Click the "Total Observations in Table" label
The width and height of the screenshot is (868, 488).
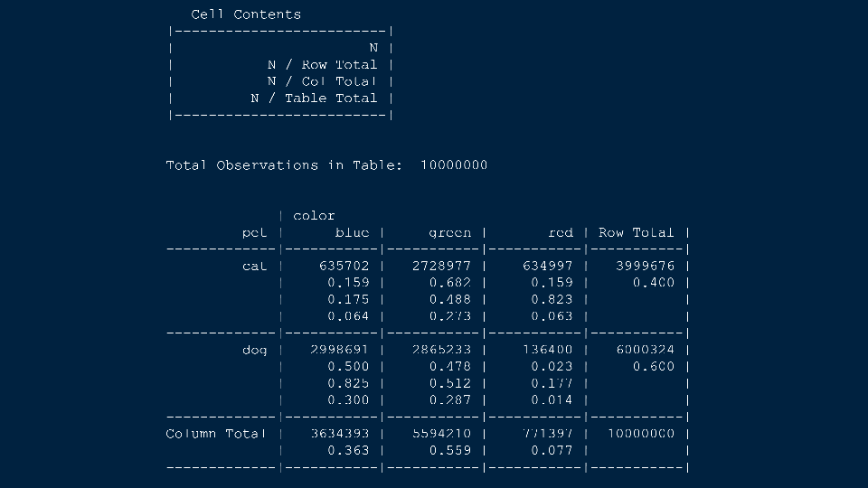click(284, 165)
